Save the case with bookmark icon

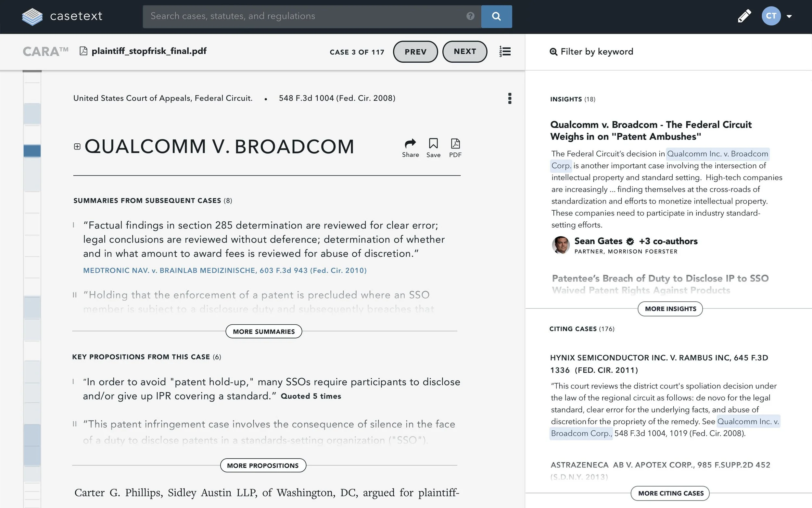(x=433, y=148)
